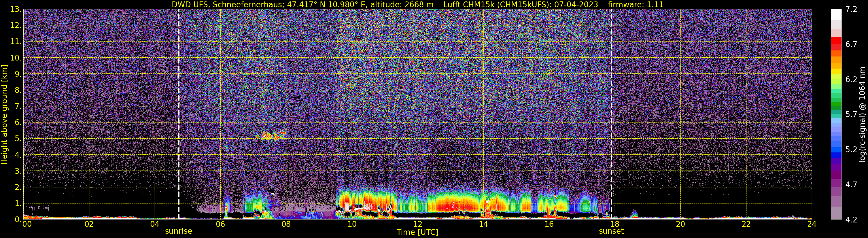
Task: Click the '3.' height axis tick label
Action: pyautogui.click(x=18, y=171)
